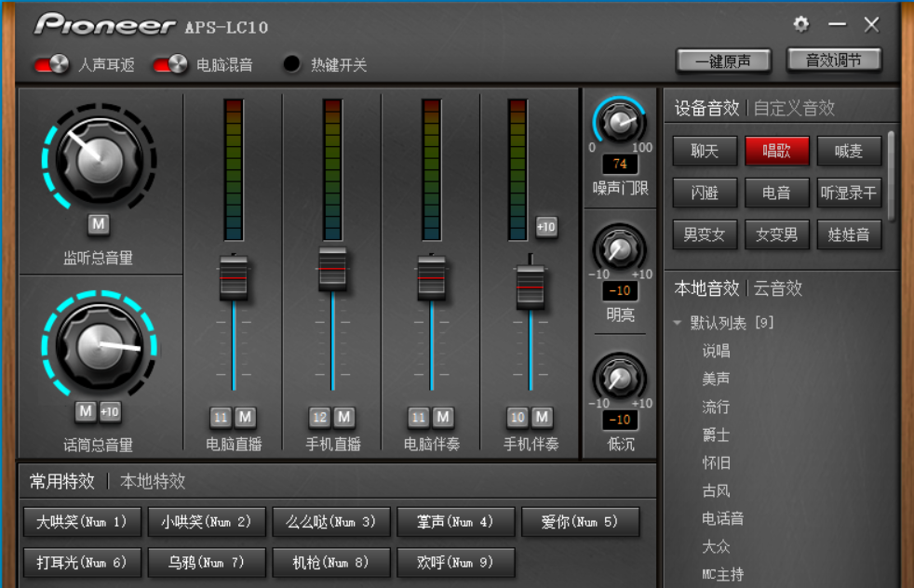Click the +10 boost under 话筒总音量
This screenshot has width=914, height=588.
pos(110,412)
